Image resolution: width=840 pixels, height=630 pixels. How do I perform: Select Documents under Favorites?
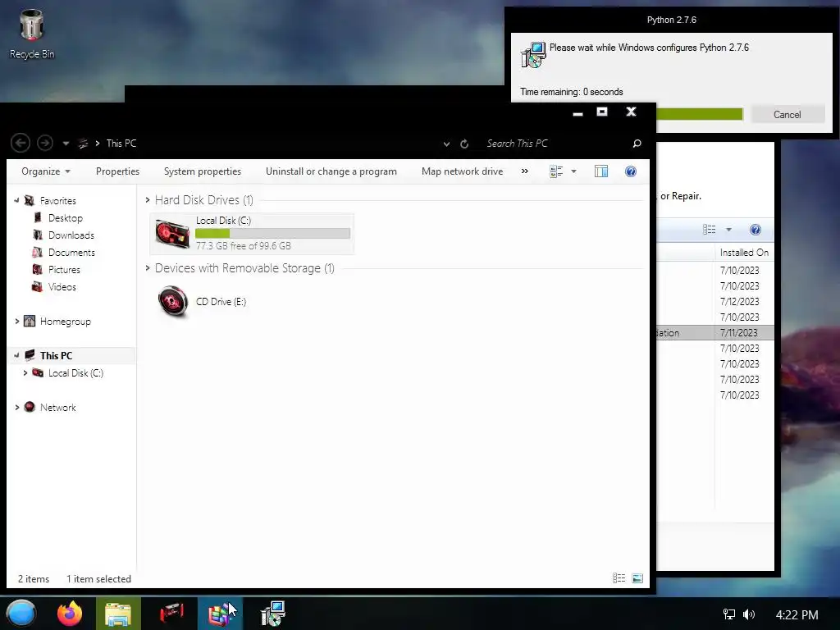tap(71, 253)
